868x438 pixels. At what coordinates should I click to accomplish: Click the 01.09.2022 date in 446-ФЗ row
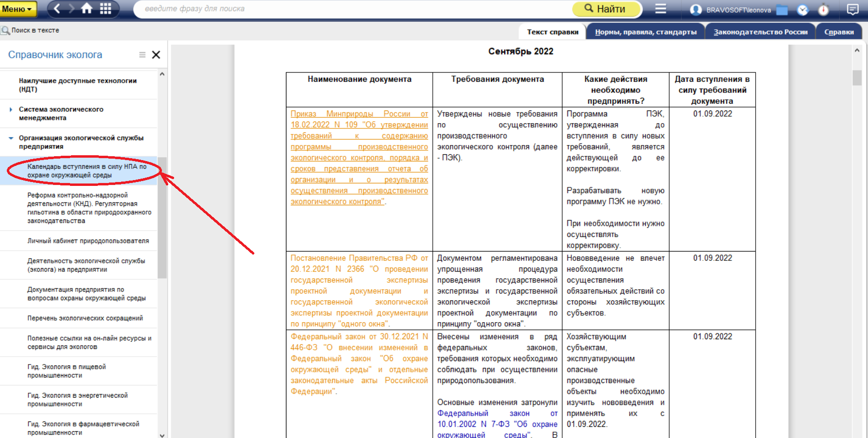pos(712,337)
